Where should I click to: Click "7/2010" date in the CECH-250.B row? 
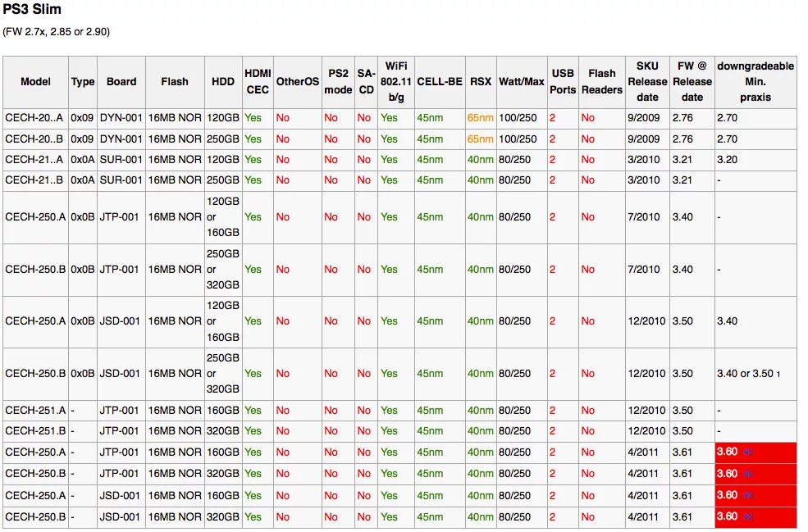(x=644, y=270)
